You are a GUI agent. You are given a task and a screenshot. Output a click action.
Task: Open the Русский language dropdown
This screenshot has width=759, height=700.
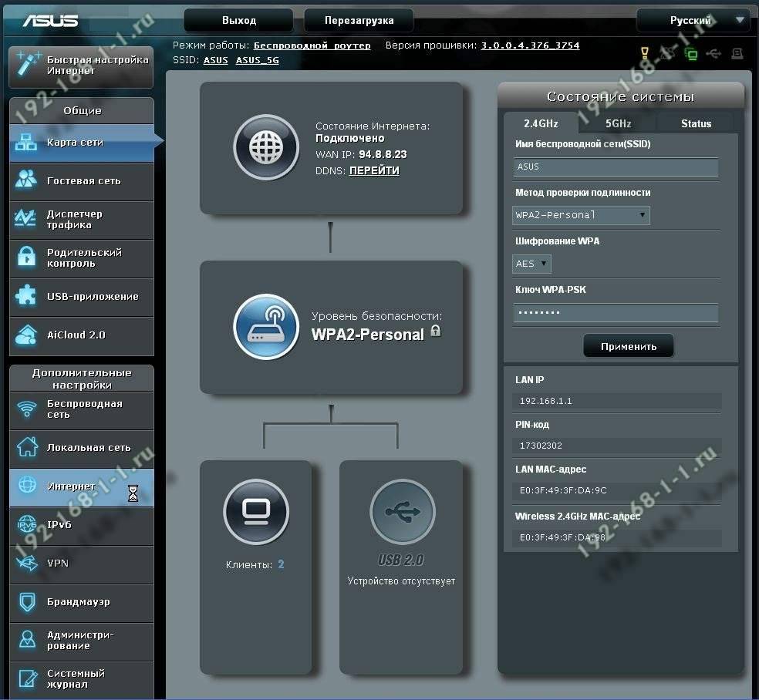[x=693, y=21]
